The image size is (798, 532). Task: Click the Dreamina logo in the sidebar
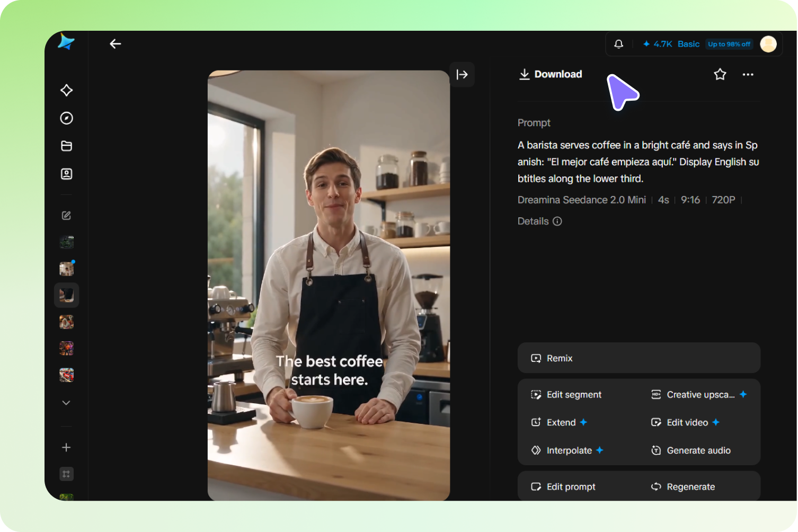point(66,42)
